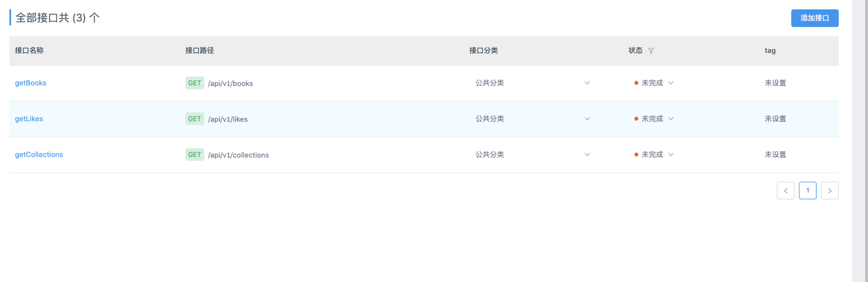Open the getCollections interface link

[39, 155]
